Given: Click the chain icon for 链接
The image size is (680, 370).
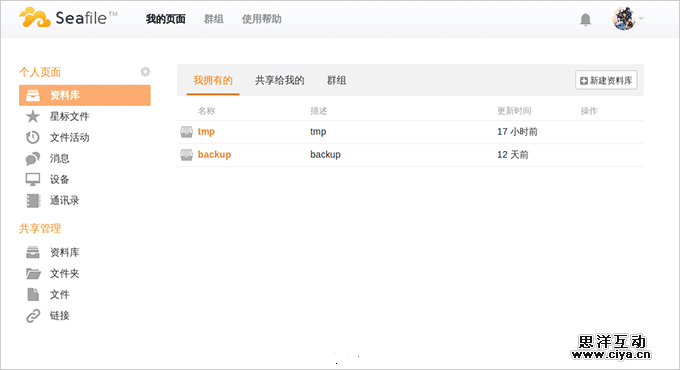Looking at the screenshot, I should [x=33, y=316].
